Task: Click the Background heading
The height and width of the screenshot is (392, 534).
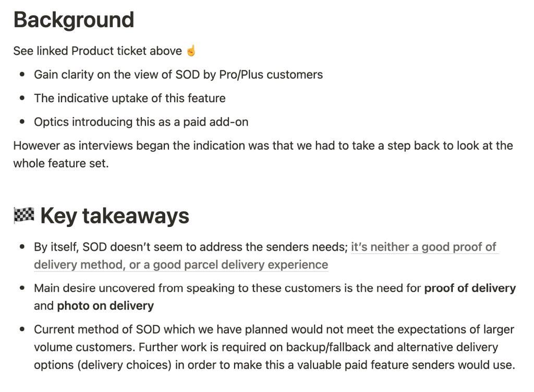Action: click(74, 20)
